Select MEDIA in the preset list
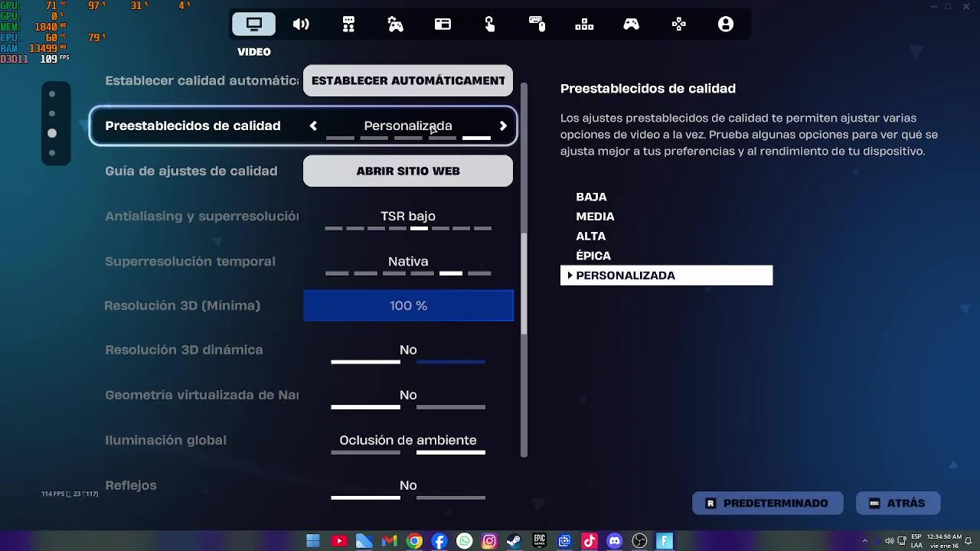 [x=595, y=217]
